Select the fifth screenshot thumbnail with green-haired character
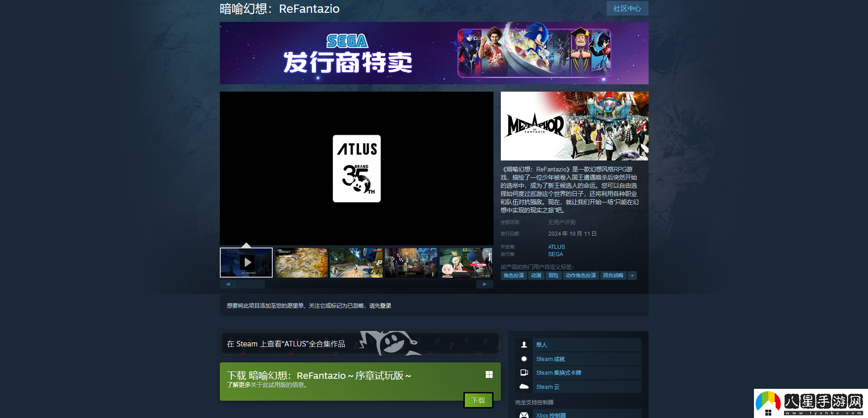The height and width of the screenshot is (418, 868). point(466,263)
